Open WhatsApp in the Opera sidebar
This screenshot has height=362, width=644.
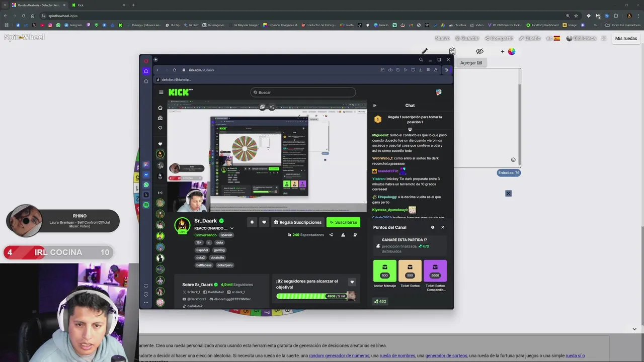(x=146, y=185)
